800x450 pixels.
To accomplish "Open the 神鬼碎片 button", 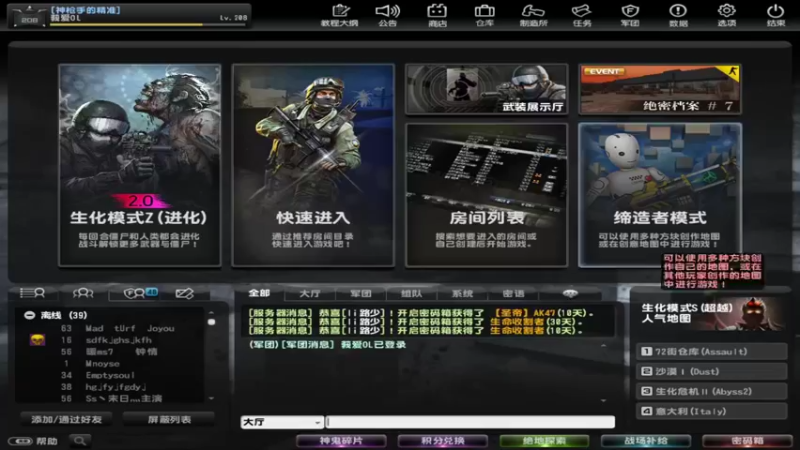I will click(x=341, y=441).
